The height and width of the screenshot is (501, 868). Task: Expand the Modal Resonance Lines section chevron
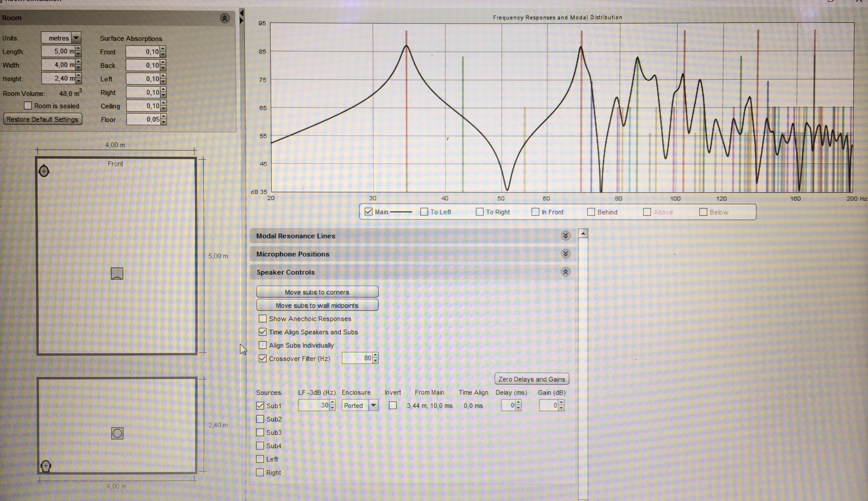[x=565, y=235]
